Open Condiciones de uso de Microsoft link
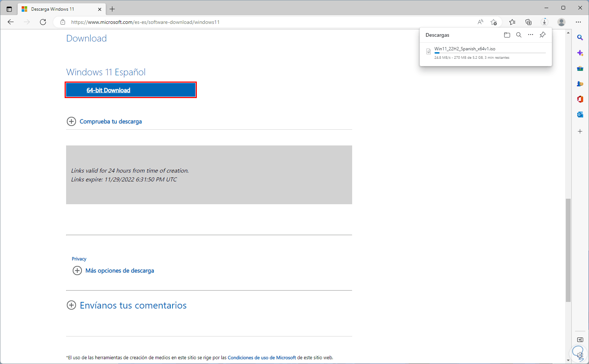 coord(262,357)
